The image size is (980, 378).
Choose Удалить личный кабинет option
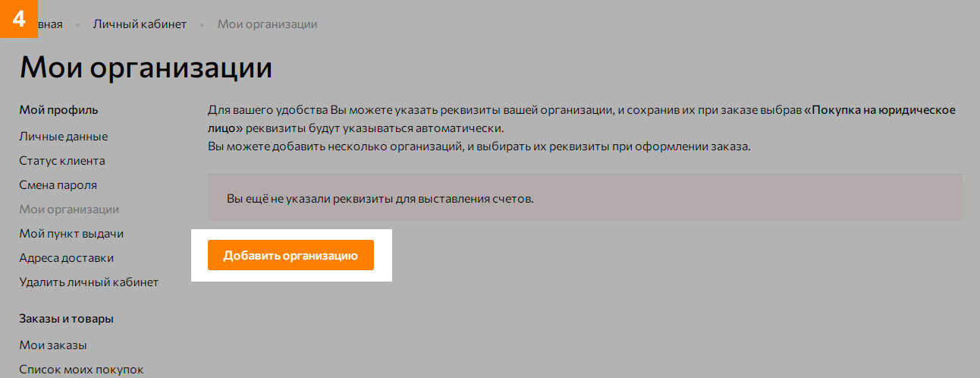88,282
